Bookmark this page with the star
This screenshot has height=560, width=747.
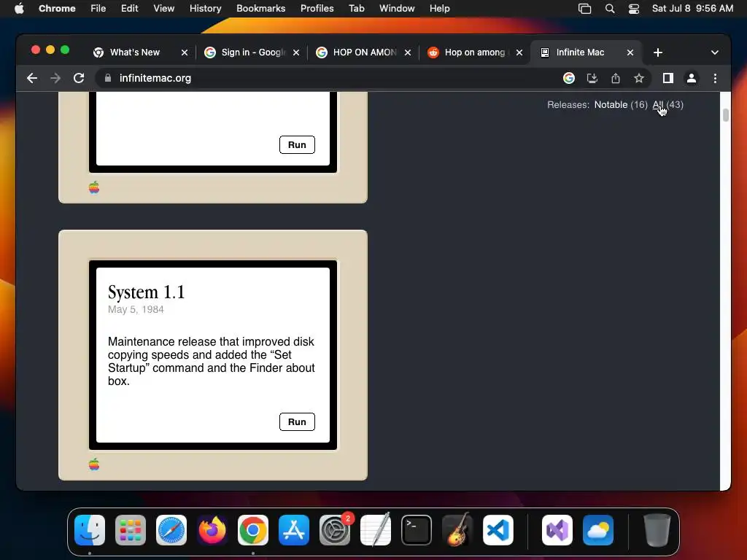pos(639,78)
